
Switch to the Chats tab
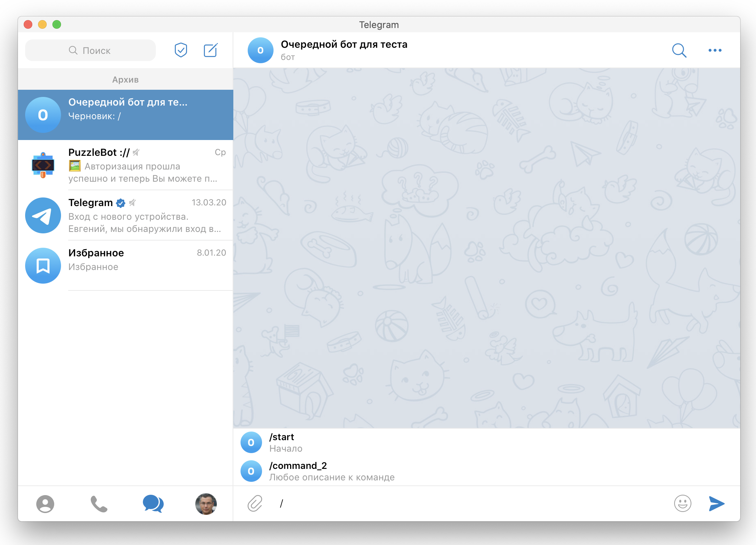pyautogui.click(x=153, y=504)
